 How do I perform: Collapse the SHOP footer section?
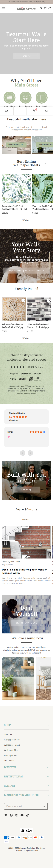[x=26, y=725]
